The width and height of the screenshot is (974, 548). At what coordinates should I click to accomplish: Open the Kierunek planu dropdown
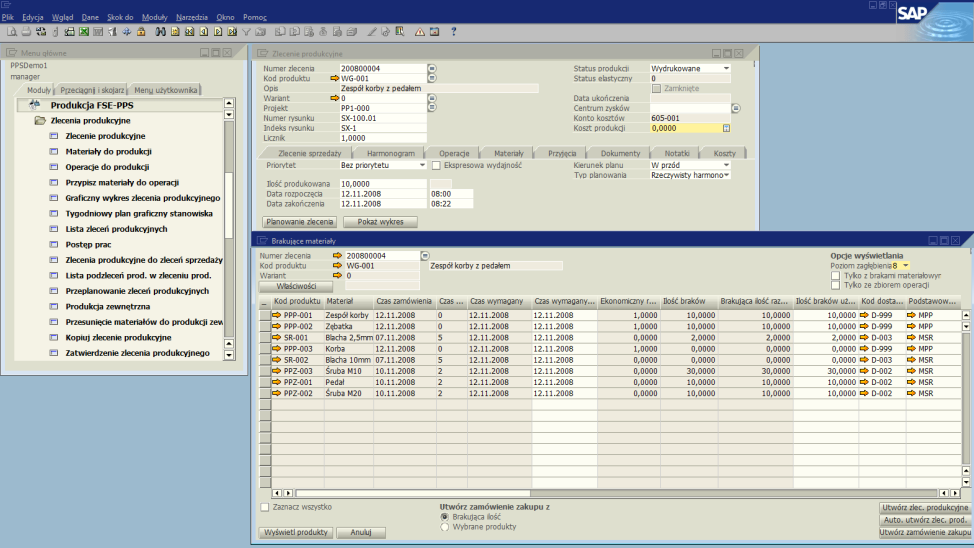tap(726, 165)
